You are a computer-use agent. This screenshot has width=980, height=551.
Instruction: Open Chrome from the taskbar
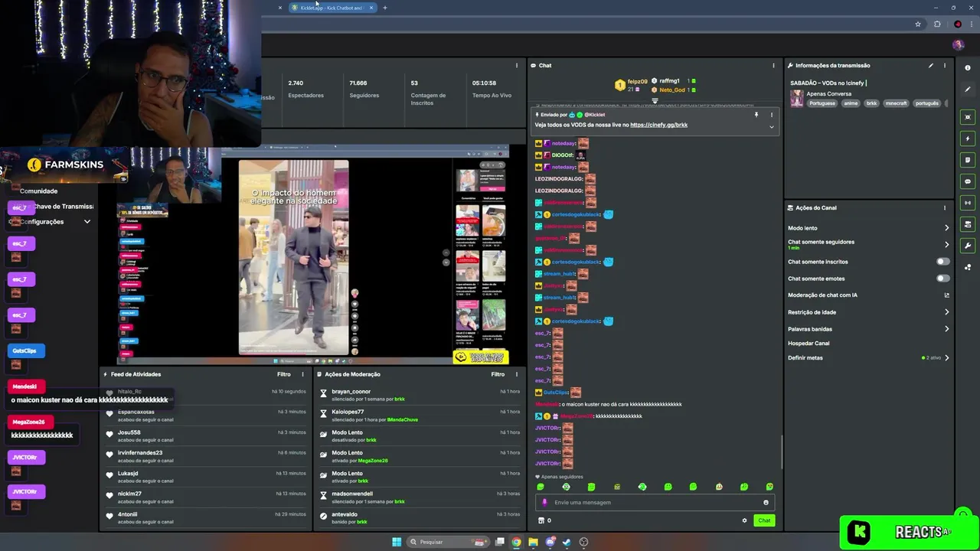click(516, 542)
